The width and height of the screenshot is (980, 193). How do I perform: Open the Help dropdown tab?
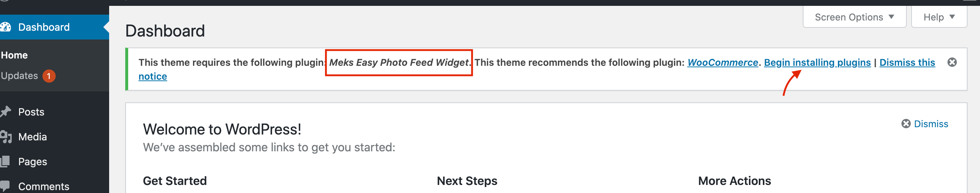point(939,17)
